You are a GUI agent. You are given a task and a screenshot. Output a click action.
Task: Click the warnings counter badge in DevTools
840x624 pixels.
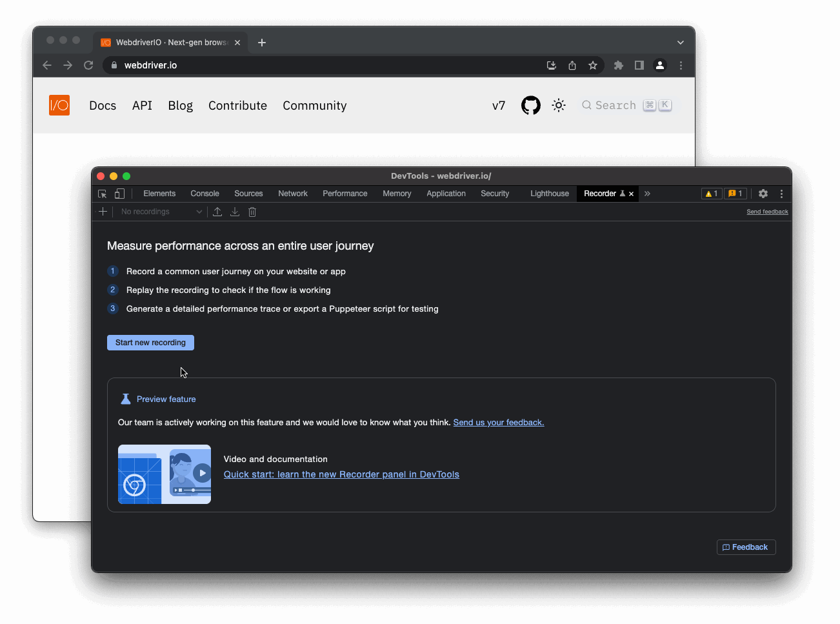[x=712, y=194]
